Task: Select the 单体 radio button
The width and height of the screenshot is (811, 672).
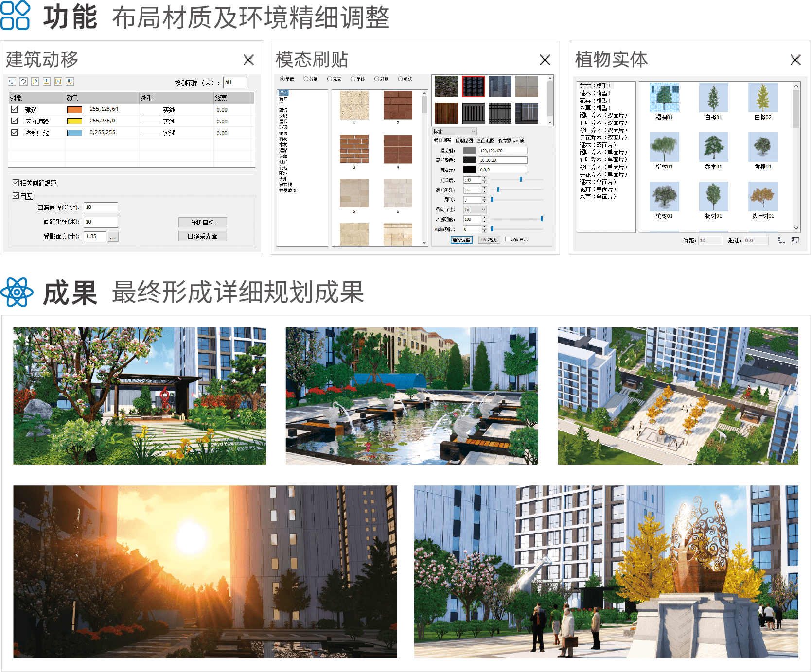Action: point(353,79)
